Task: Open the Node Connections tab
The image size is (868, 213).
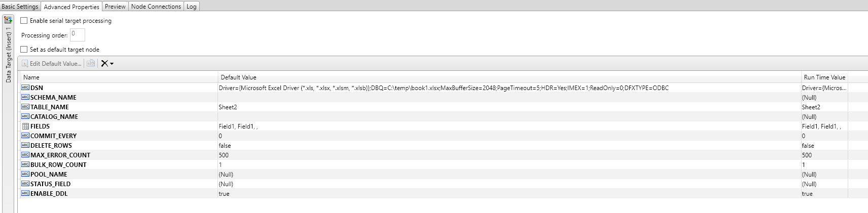Action: click(156, 7)
